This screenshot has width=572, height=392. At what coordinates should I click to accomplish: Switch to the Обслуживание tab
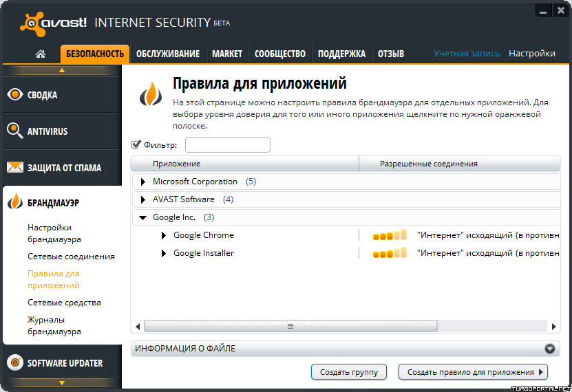pos(168,54)
